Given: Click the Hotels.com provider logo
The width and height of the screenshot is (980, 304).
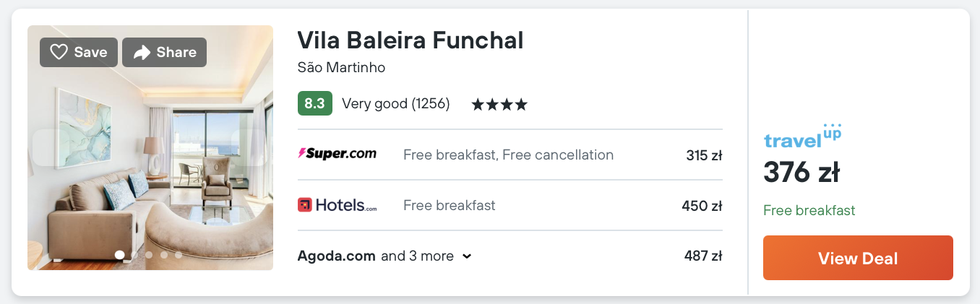Looking at the screenshot, I should [x=337, y=205].
